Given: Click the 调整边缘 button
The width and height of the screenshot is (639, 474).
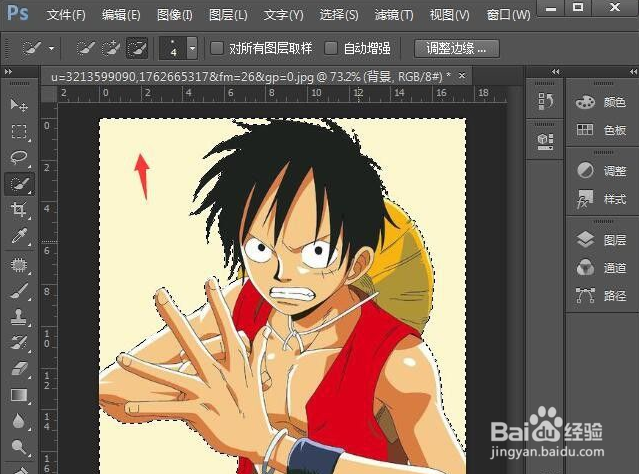Looking at the screenshot, I should pos(457,49).
